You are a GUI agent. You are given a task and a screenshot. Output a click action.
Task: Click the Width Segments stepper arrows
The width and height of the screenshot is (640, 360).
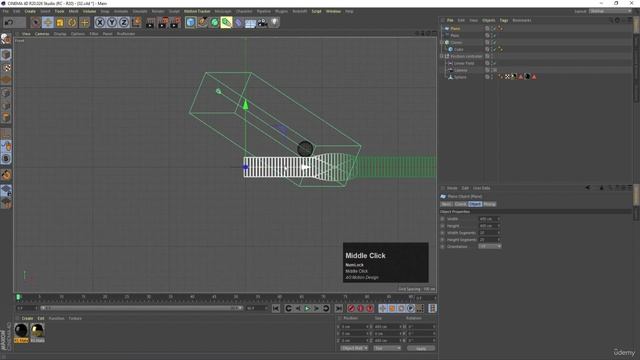[x=498, y=233]
